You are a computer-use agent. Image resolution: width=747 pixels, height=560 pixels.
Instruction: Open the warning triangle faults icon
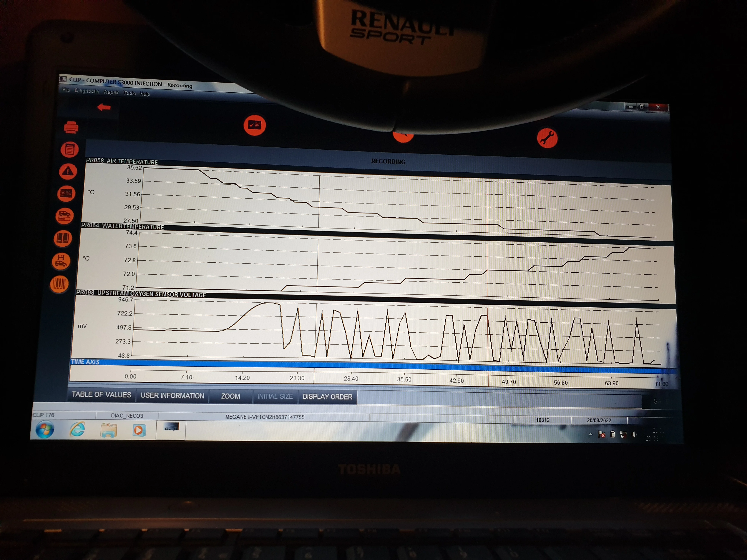click(x=68, y=171)
